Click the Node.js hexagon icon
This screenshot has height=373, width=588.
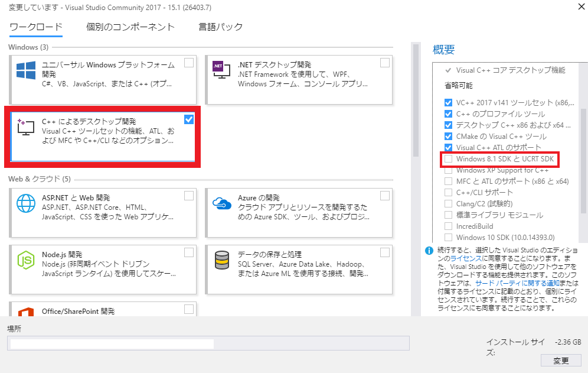pyautogui.click(x=26, y=260)
